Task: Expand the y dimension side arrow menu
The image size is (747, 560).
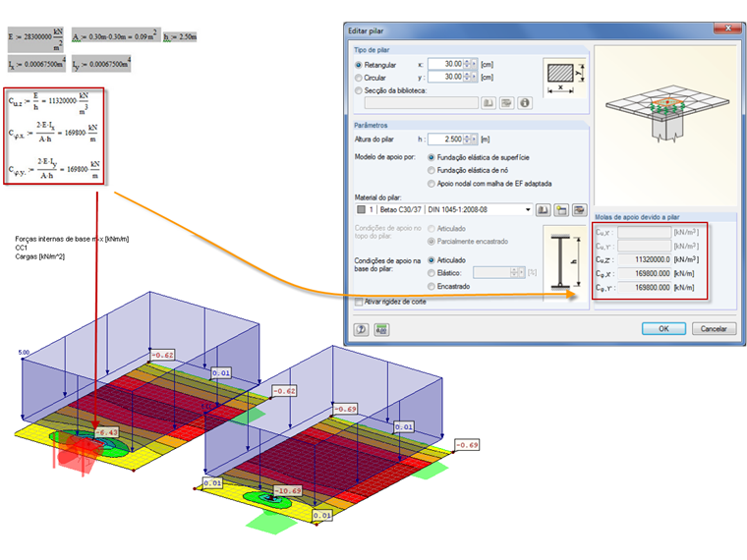Action: point(474,77)
